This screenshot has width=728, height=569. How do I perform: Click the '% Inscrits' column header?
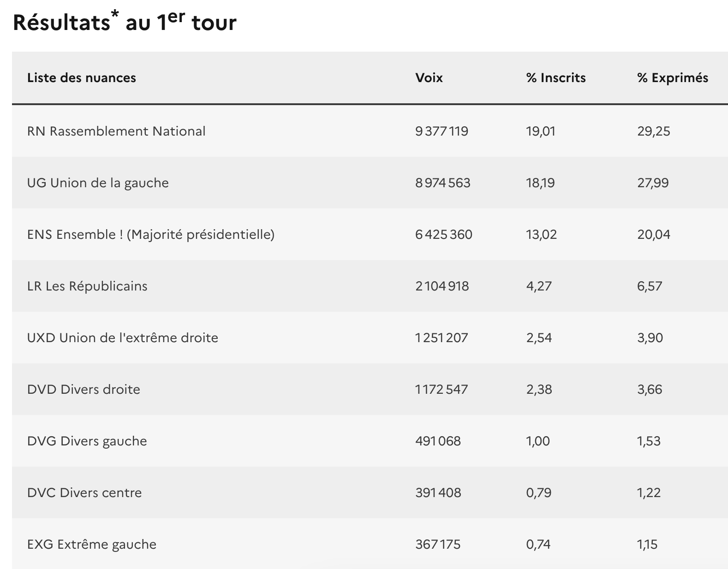(556, 77)
